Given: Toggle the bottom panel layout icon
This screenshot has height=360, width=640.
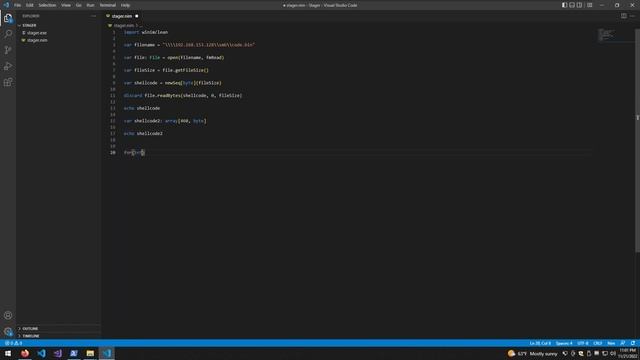Looking at the screenshot, I should click(x=572, y=5).
